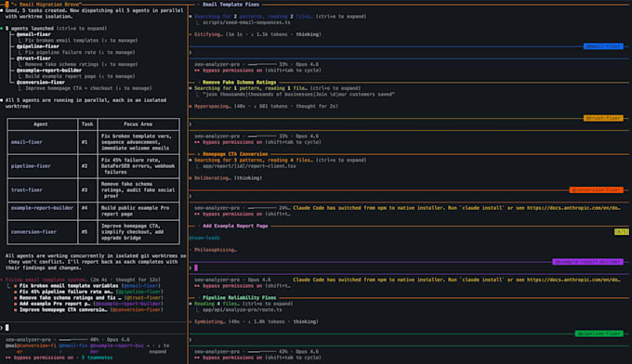Viewport: 632px width, 364px height.
Task: Focus the main prompt input in the left pane
Action: click(94, 328)
